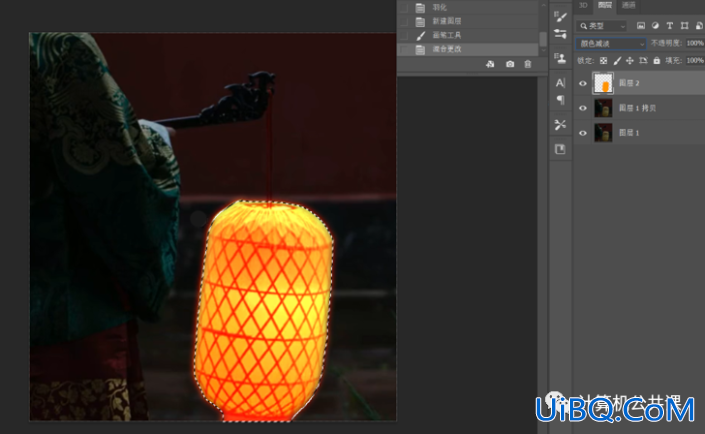Click the opacity 100% value field

pyautogui.click(x=695, y=43)
